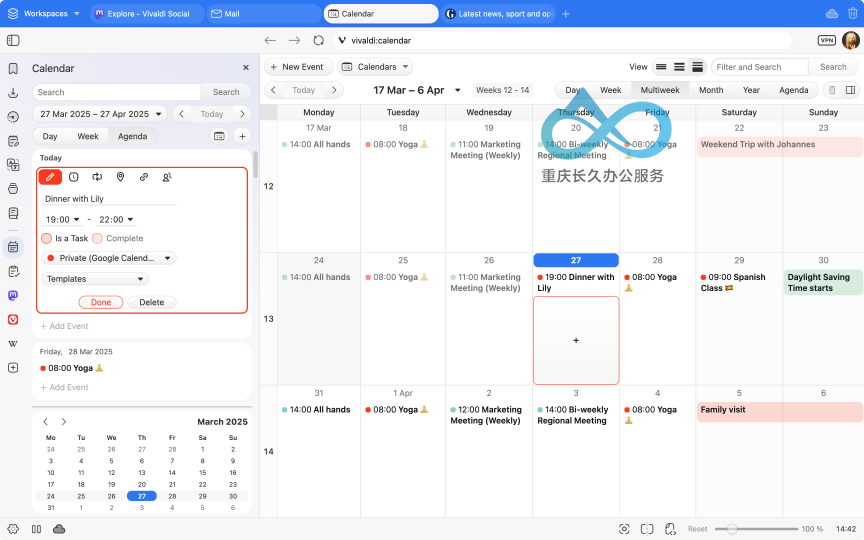Select the pencil edit icon in event editor
This screenshot has width=864, height=540.
pos(50,177)
